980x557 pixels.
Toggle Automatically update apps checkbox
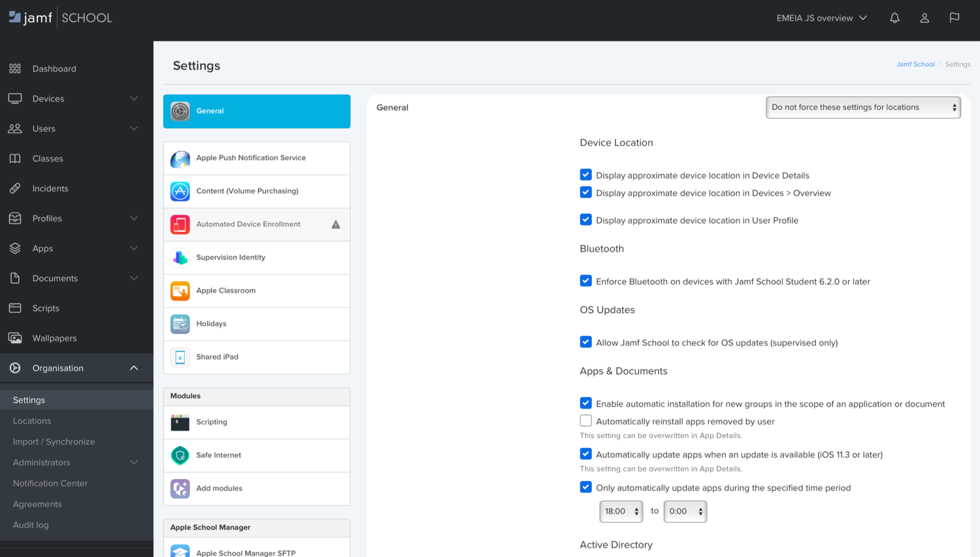(586, 454)
